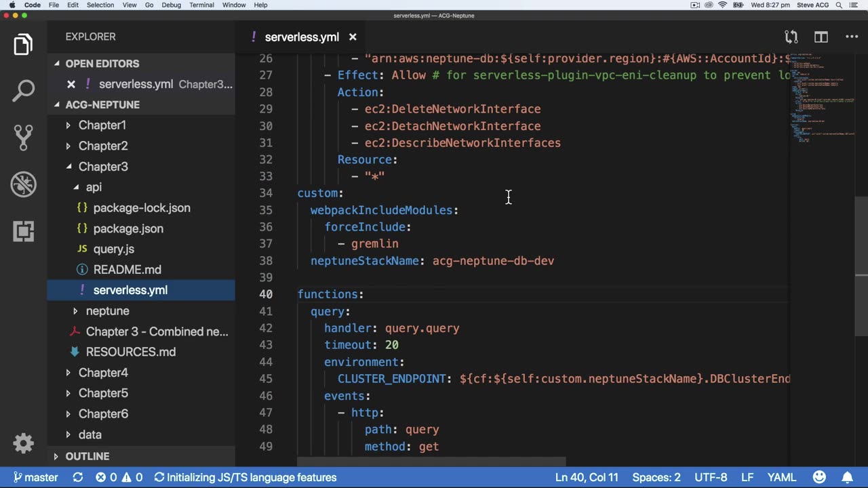
Task: Split the editor to the right
Action: point(821,37)
